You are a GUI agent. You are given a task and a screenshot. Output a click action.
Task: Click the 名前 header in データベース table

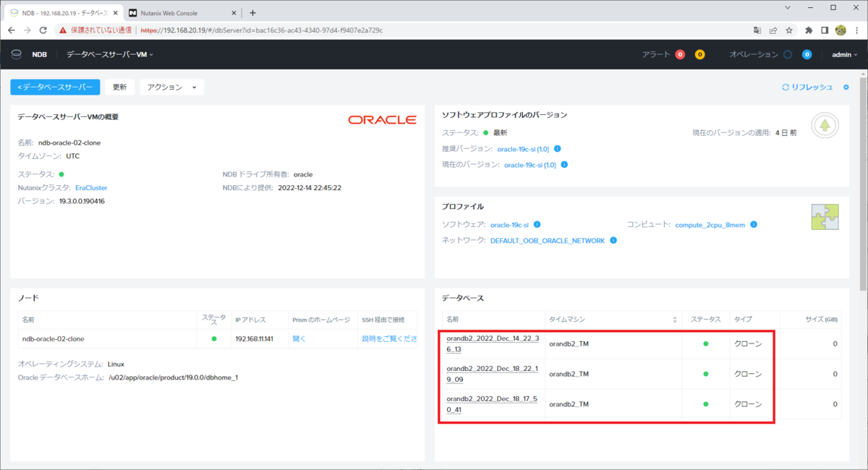click(453, 319)
